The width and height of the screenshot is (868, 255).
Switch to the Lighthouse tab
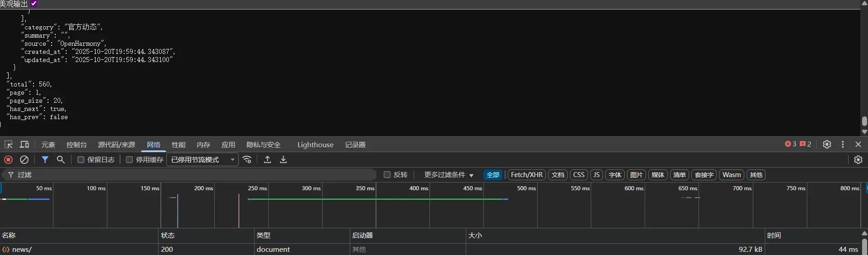(315, 145)
